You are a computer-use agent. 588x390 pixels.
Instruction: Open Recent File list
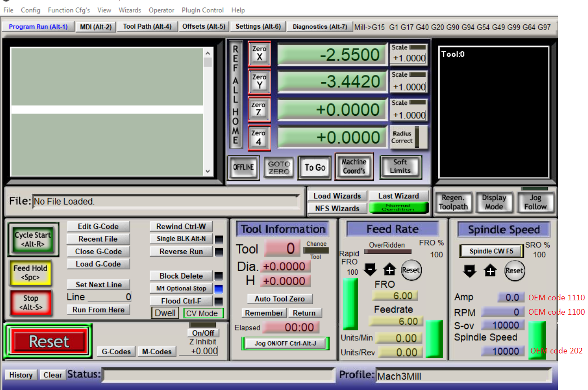pyautogui.click(x=98, y=239)
